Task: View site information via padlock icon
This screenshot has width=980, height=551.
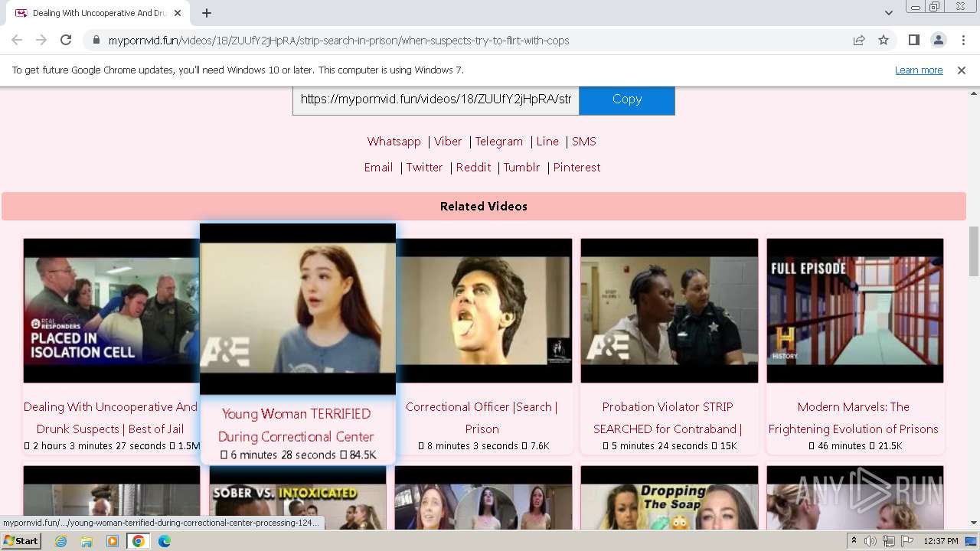Action: (x=96, y=41)
